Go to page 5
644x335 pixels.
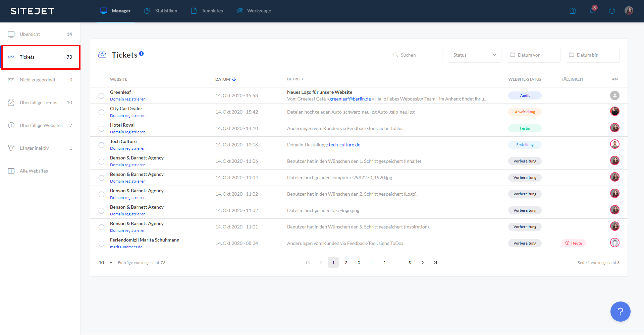tap(384, 262)
